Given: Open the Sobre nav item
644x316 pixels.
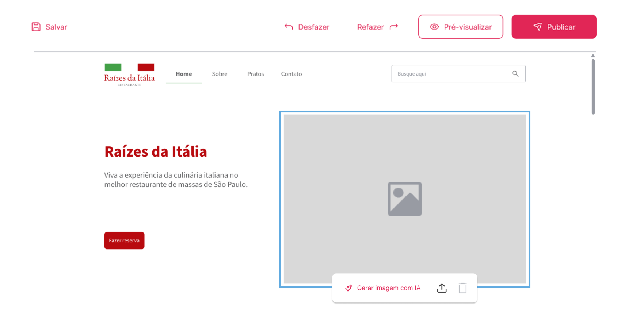Looking at the screenshot, I should tap(220, 74).
